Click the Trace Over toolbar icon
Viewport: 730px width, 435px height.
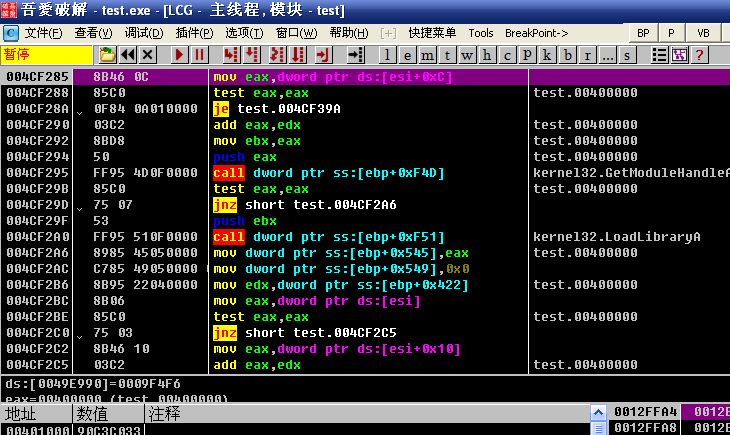pyautogui.click(x=297, y=55)
